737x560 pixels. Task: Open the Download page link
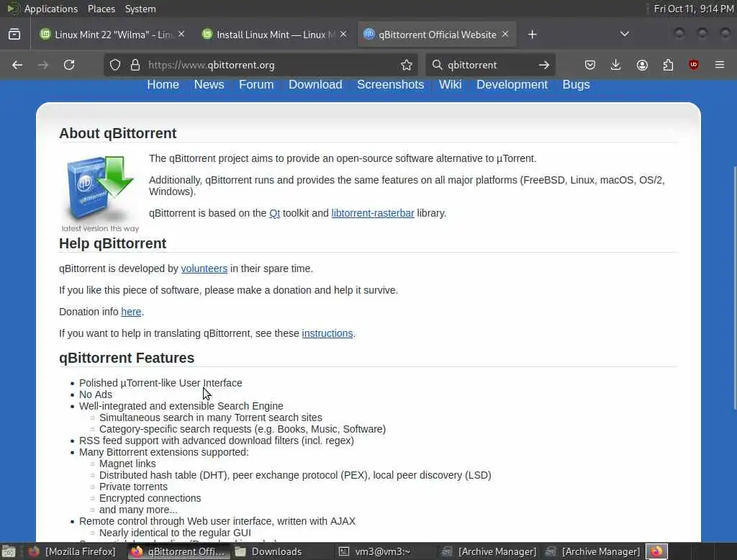pyautogui.click(x=315, y=85)
